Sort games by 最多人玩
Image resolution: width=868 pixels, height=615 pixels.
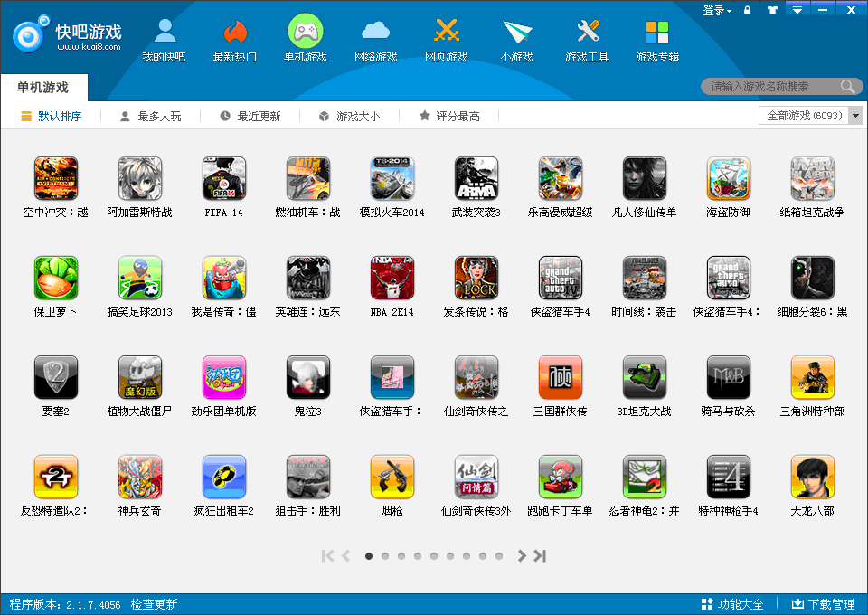pyautogui.click(x=150, y=116)
